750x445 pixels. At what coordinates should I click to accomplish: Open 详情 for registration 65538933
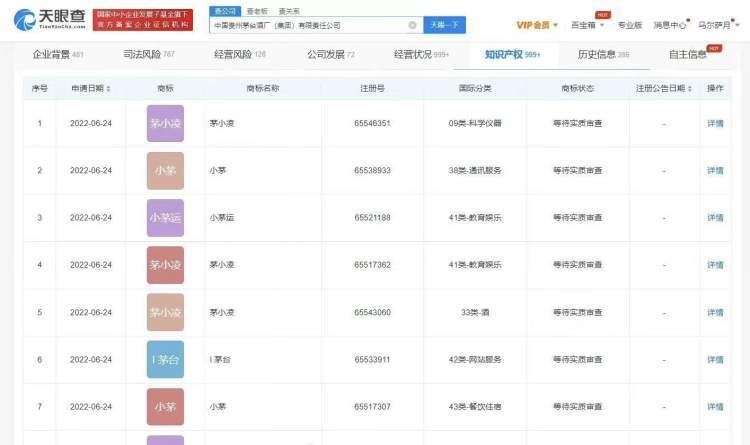tap(715, 170)
